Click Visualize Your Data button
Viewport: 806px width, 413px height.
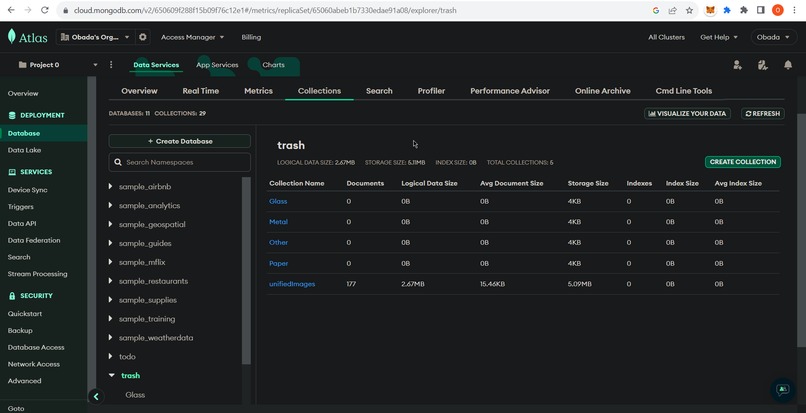[687, 114]
